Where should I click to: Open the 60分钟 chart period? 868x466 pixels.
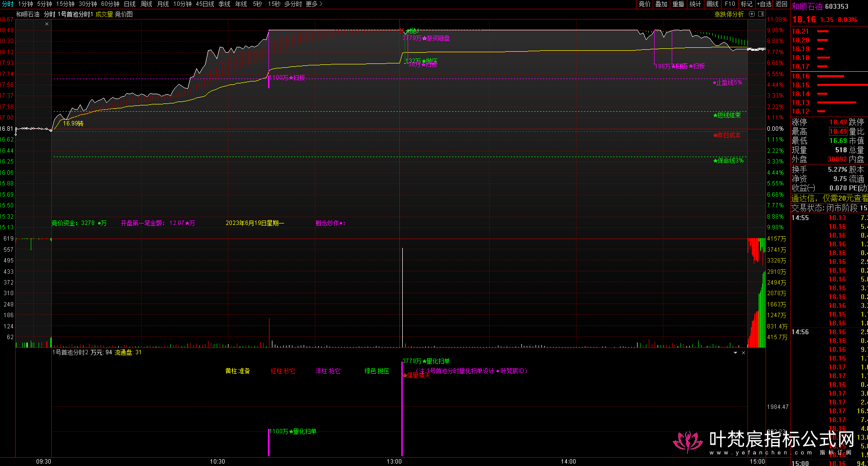pos(110,4)
